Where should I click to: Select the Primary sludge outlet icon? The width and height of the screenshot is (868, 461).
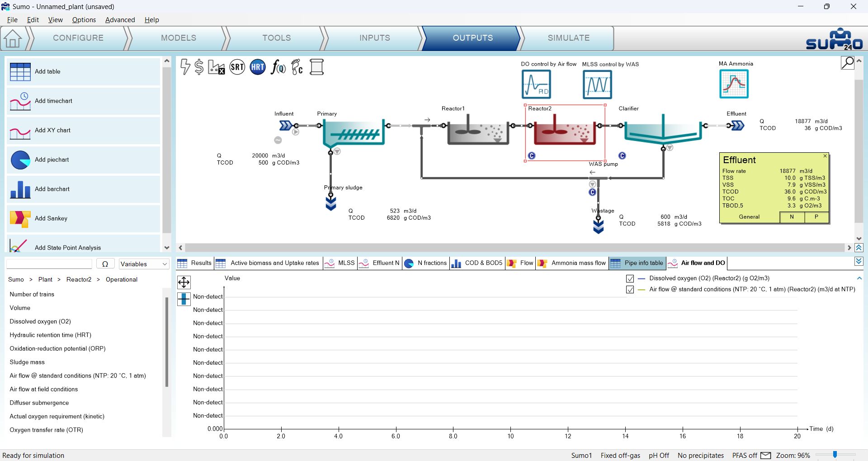(x=331, y=203)
